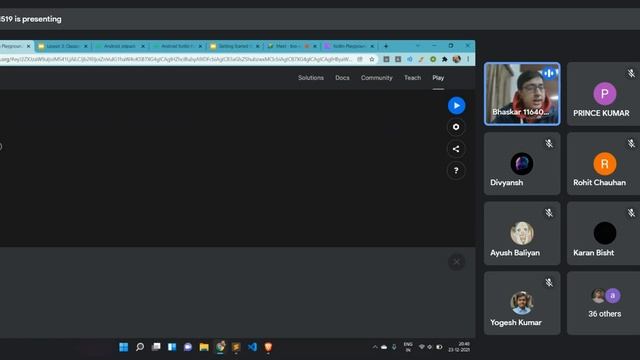Click the "is presenting" text
Image resolution: width=640 pixels, height=360 pixels.
(x=38, y=19)
